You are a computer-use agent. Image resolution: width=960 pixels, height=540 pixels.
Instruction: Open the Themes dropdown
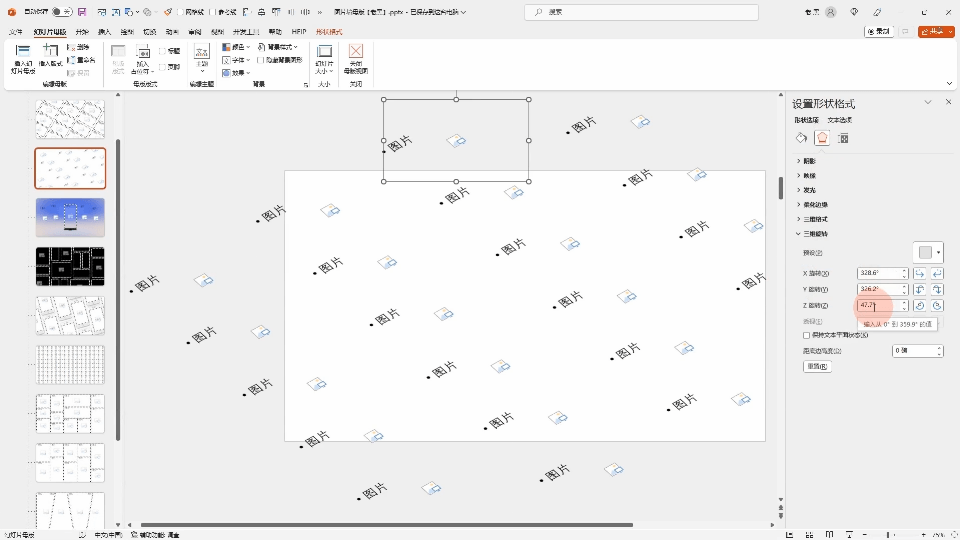coord(202,59)
